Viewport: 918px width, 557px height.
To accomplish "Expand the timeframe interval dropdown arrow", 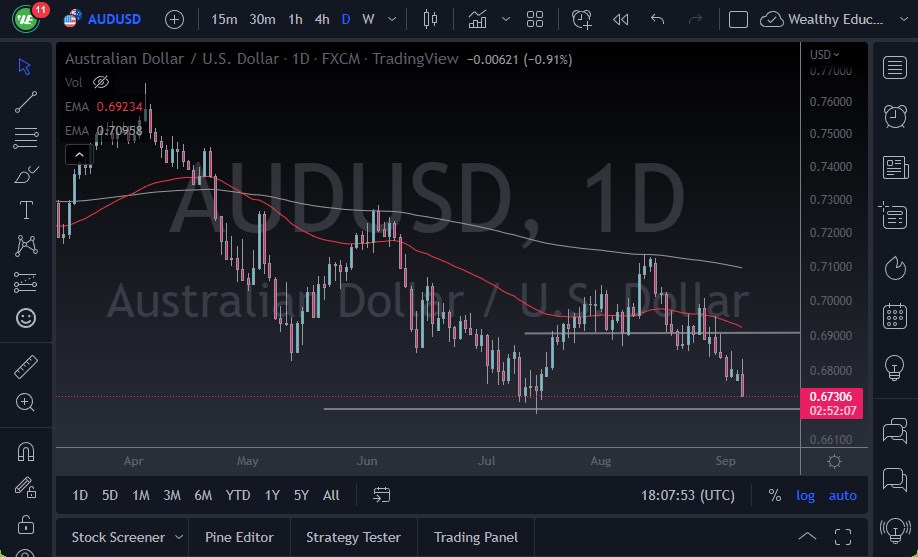I will (x=391, y=19).
